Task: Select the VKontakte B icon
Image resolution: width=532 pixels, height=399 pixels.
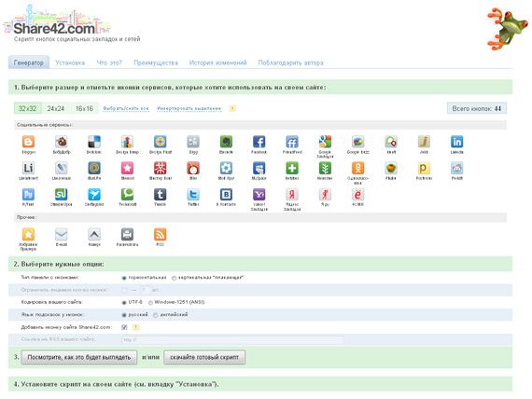Action: 226,194
